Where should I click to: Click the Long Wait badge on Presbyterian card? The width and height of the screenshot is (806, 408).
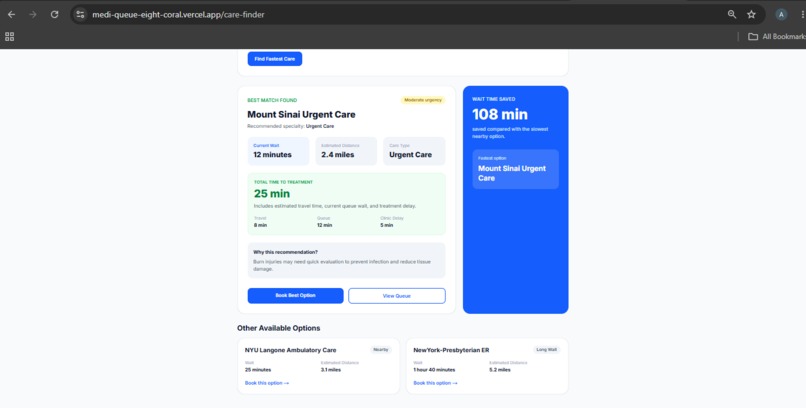click(546, 349)
